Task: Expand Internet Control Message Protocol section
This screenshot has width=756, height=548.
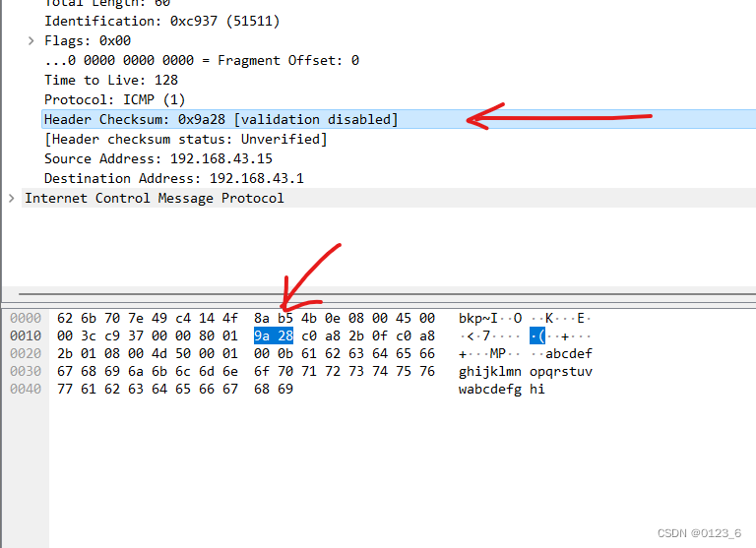Action: click(12, 198)
